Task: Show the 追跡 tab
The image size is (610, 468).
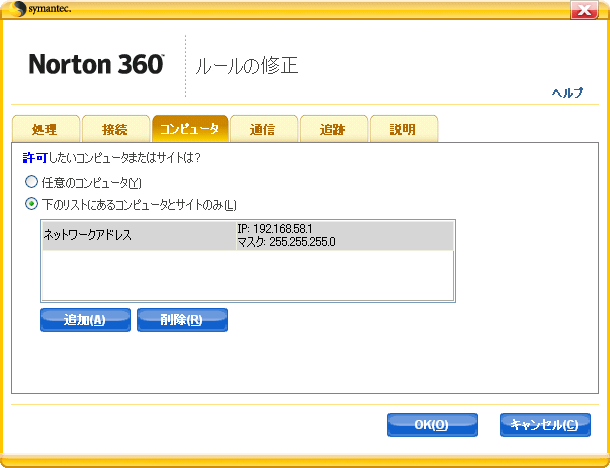Action: pyautogui.click(x=333, y=129)
